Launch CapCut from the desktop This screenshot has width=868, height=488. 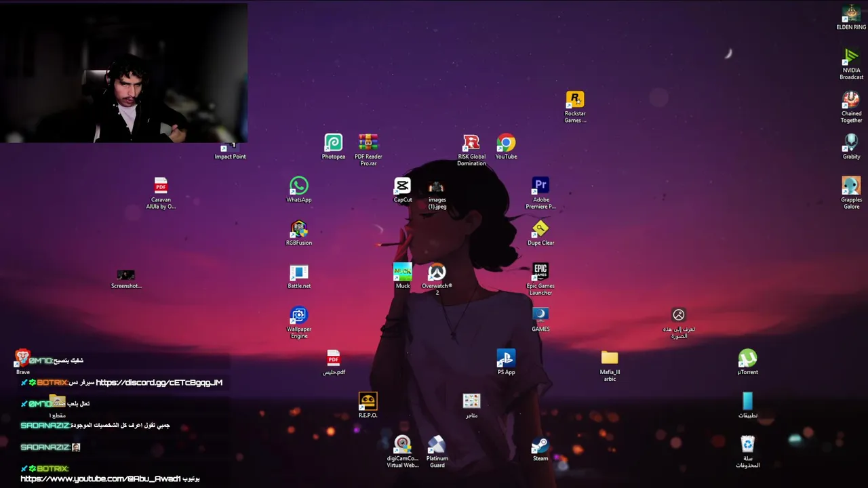coord(403,190)
